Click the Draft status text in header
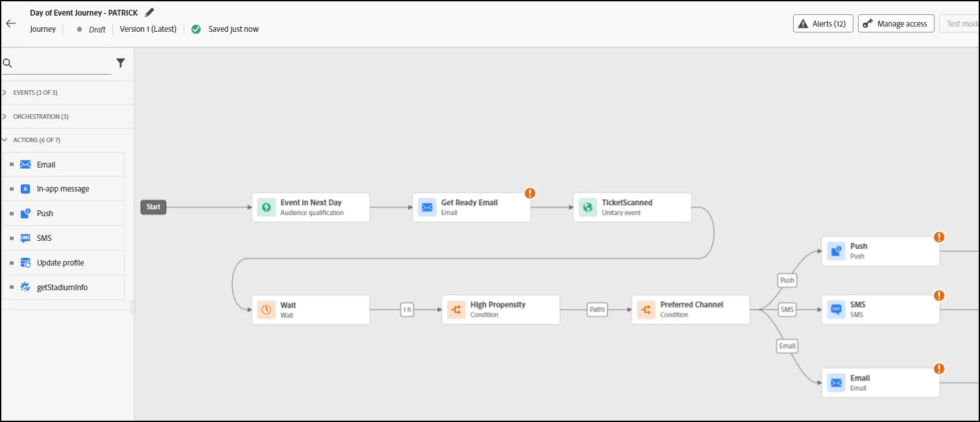 click(97, 29)
